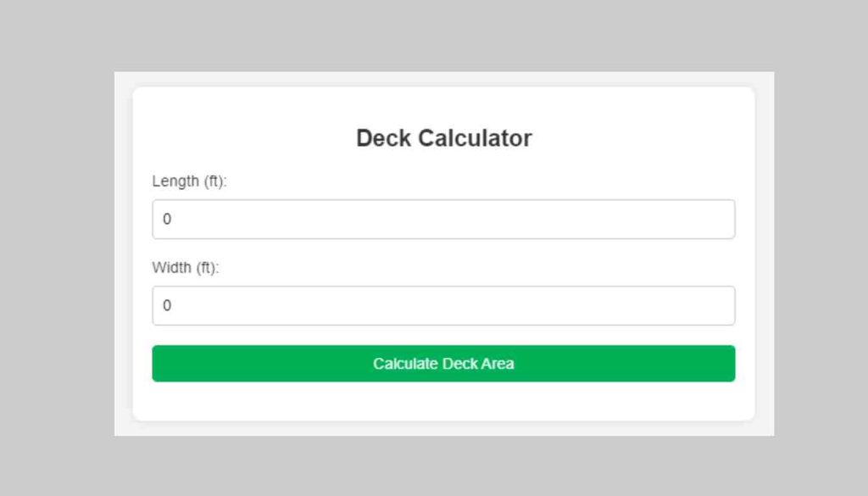Select the Width (ft) input field
The image size is (868, 496).
442,305
